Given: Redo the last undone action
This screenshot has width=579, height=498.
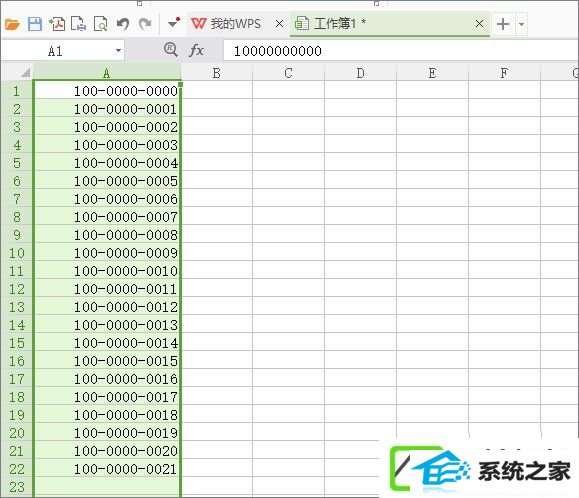Looking at the screenshot, I should 145,24.
